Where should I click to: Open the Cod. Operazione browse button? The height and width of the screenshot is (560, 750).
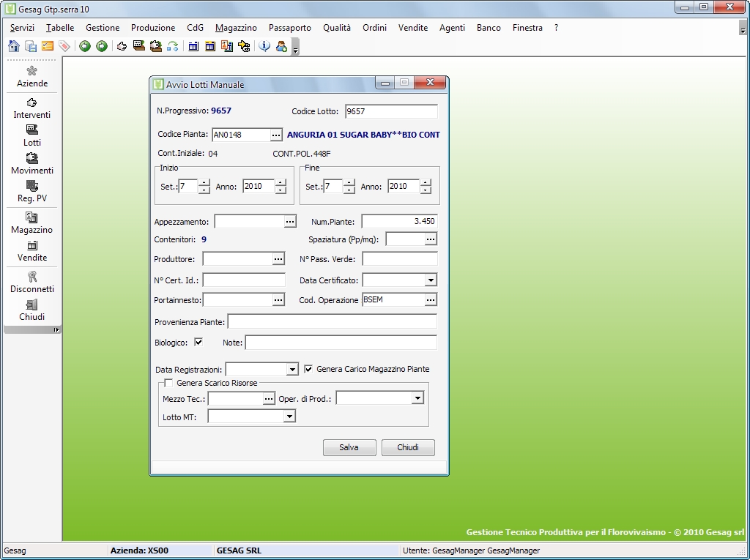tap(431, 300)
